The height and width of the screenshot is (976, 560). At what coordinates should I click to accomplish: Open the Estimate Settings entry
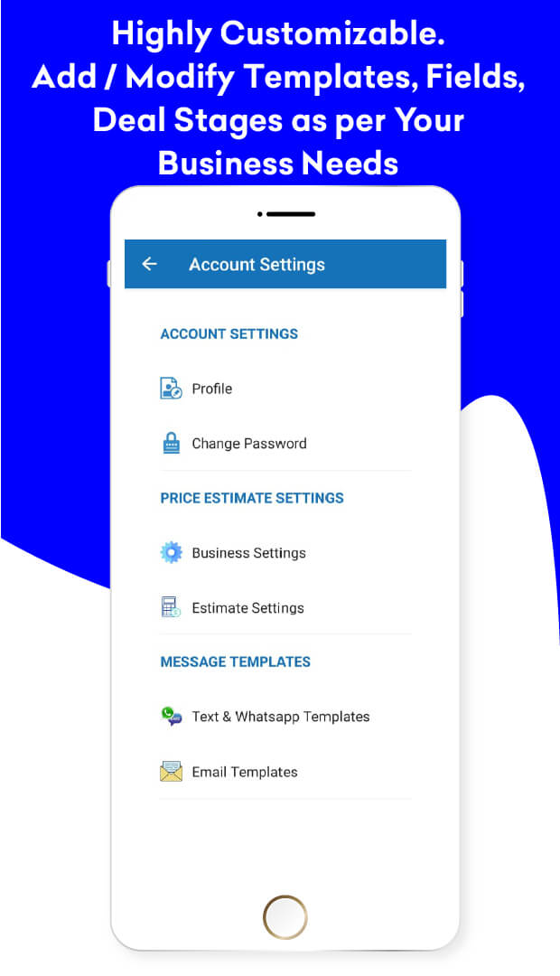[285, 607]
